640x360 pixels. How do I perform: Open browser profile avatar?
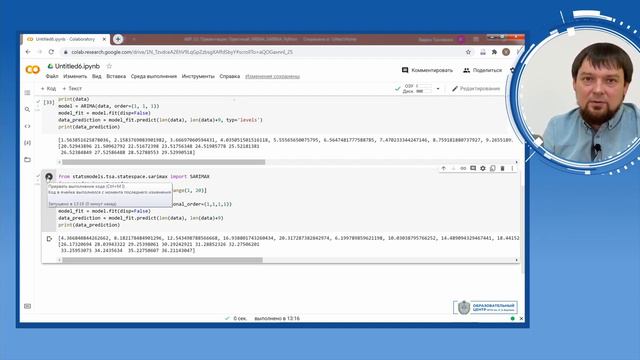pyautogui.click(x=506, y=52)
